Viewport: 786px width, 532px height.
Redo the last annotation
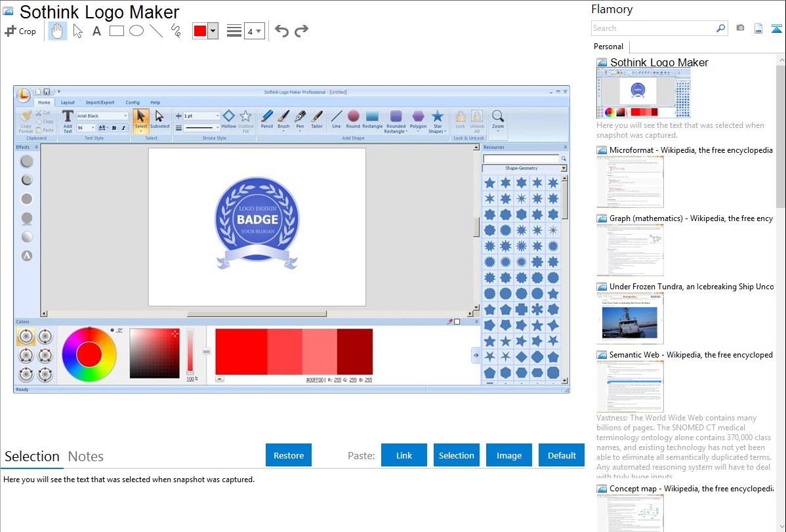301,31
